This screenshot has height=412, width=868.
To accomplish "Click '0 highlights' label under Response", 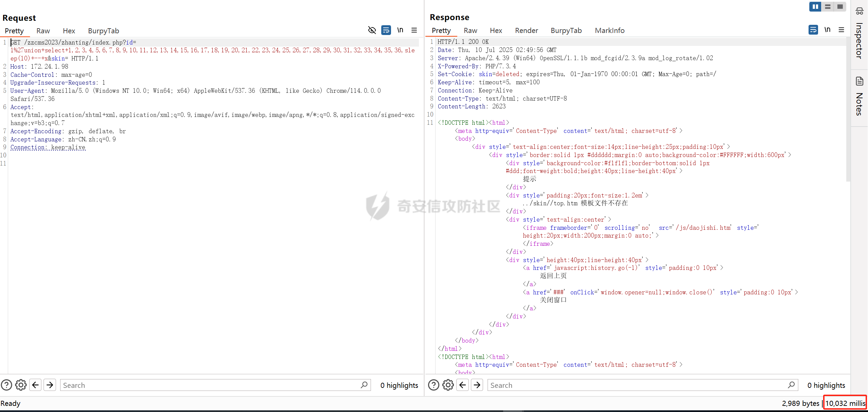I will click(x=826, y=385).
